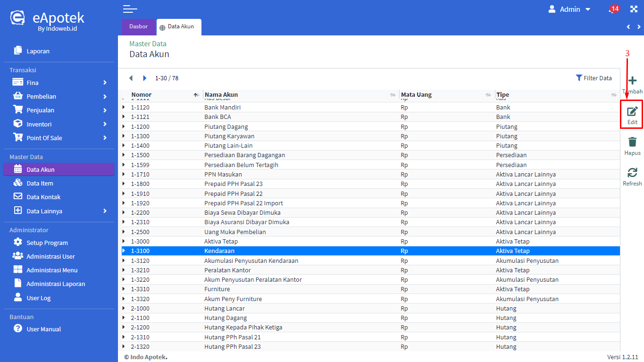Open the Admin user dropdown
644x362 pixels.
tap(569, 9)
